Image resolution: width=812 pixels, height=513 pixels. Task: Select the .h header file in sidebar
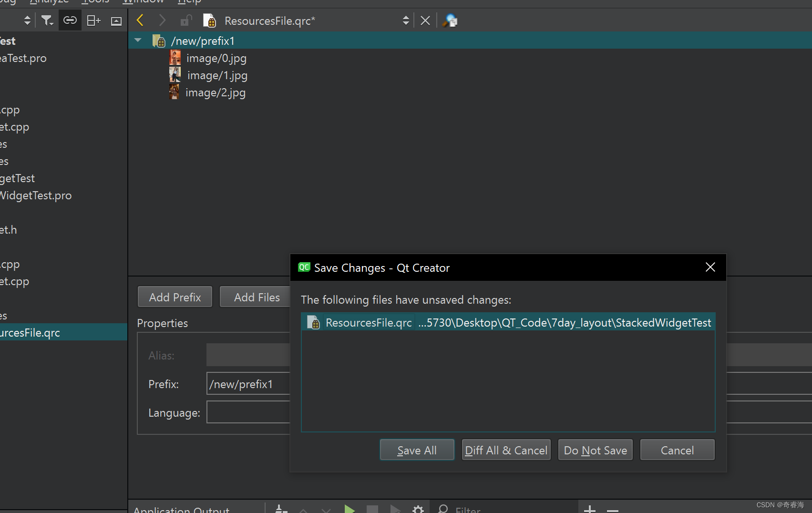point(9,230)
